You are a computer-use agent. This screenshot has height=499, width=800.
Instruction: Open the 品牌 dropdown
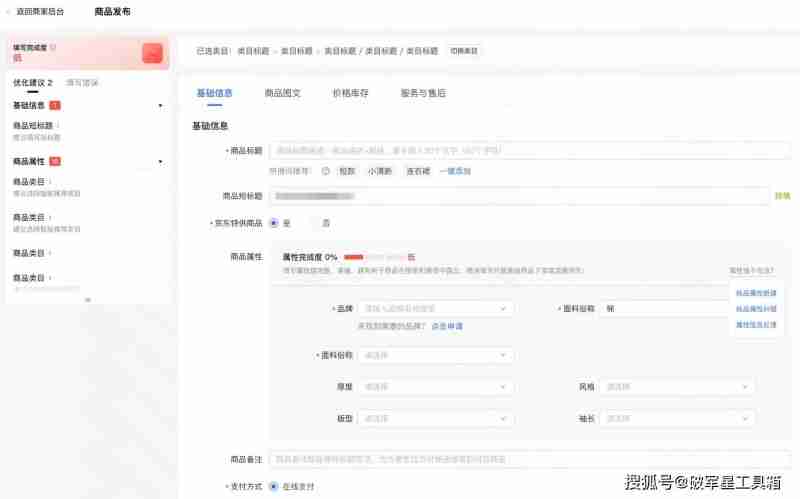point(435,309)
